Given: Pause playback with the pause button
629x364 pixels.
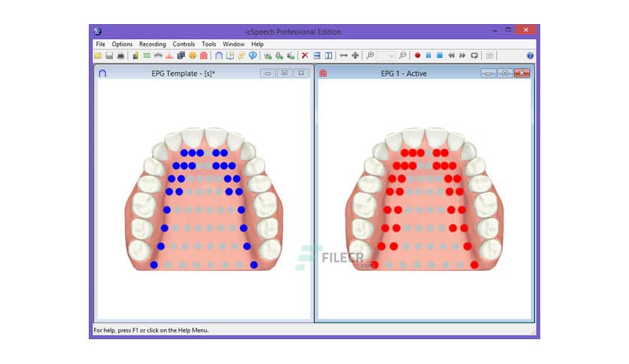Looking at the screenshot, I should pyautogui.click(x=428, y=56).
